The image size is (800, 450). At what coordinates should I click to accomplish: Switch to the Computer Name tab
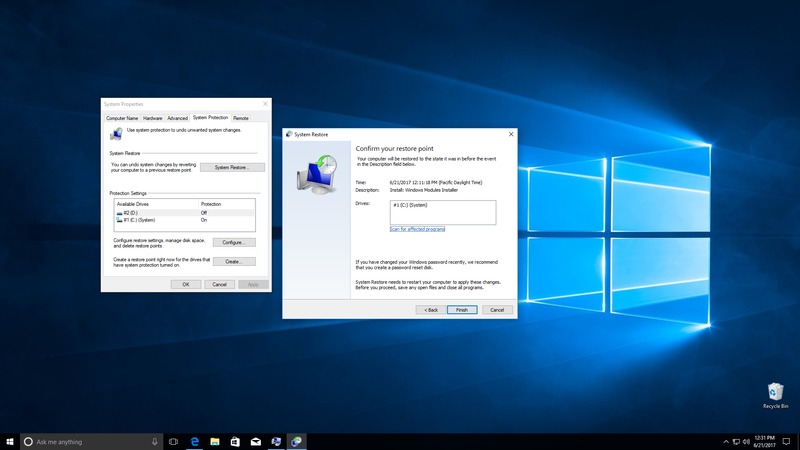pos(122,118)
